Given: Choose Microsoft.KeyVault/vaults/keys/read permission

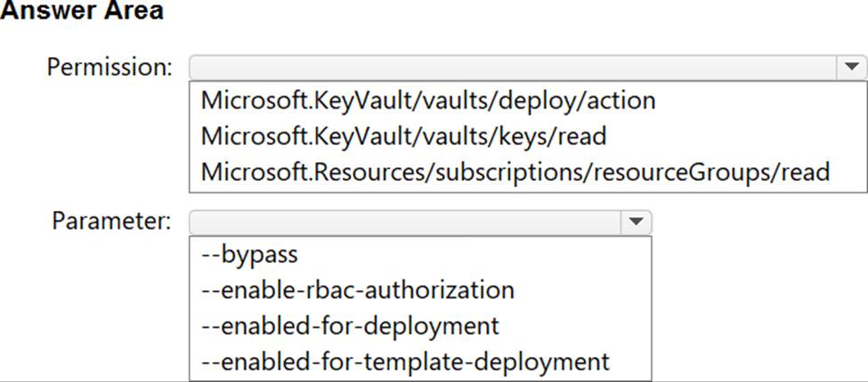Looking at the screenshot, I should (x=403, y=136).
